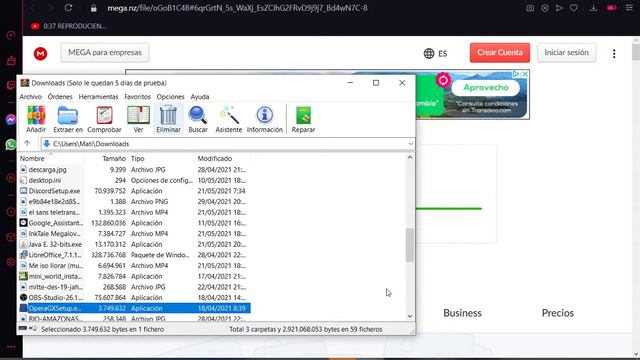
Task: Open the Messenger sidebar icon
Action: [11, 119]
